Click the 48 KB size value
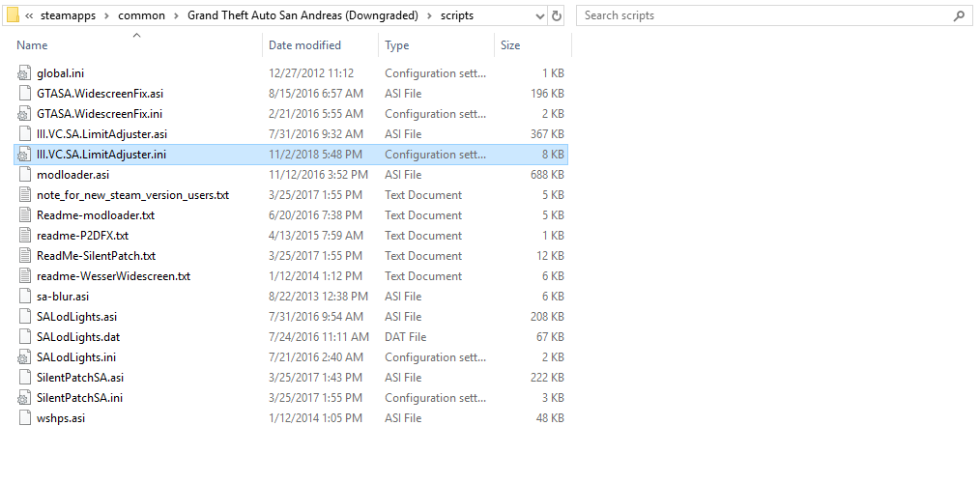 point(550,418)
